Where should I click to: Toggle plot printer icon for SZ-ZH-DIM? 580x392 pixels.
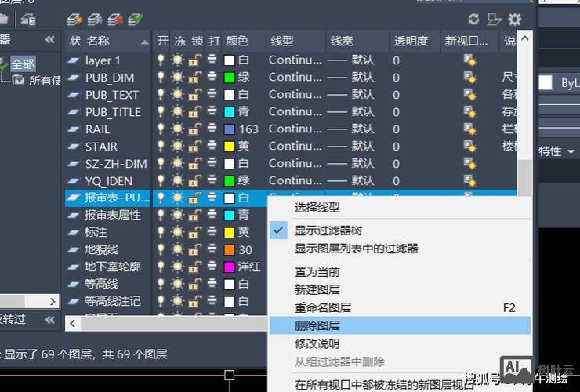[212, 163]
